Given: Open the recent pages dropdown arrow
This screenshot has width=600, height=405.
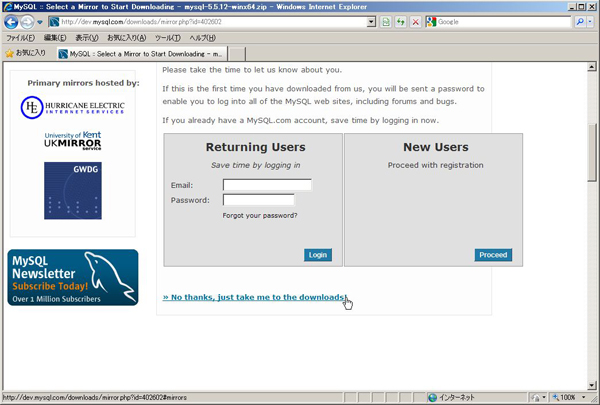Looking at the screenshot, I should click(x=40, y=22).
